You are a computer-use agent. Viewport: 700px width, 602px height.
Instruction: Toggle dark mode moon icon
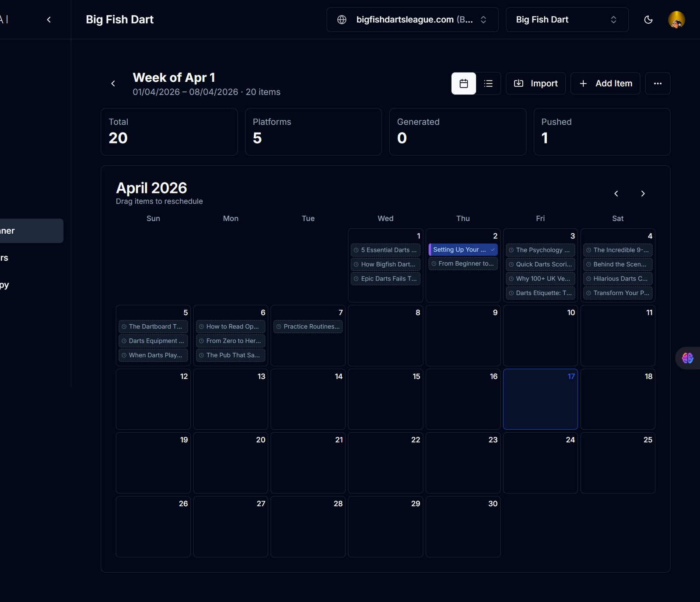coord(648,20)
